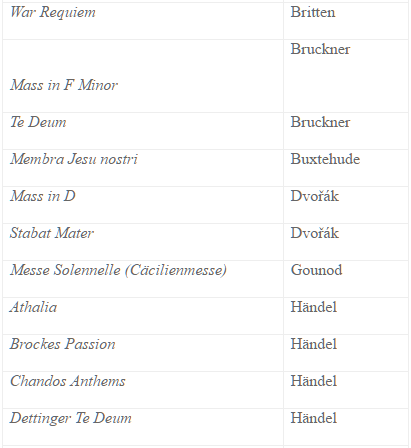The width and height of the screenshot is (411, 448).
Task: Click Bruckner in the Te Deum row
Action: click(x=320, y=122)
